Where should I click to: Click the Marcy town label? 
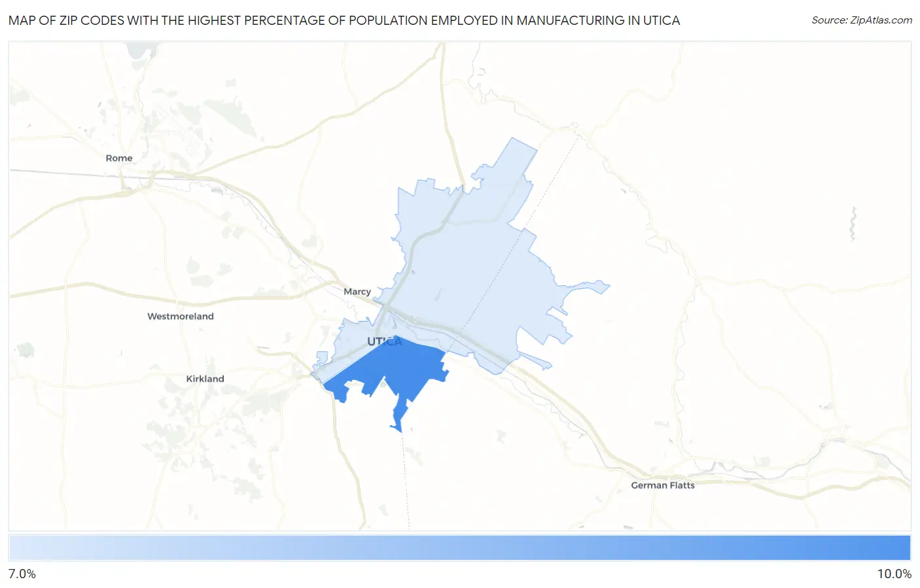pos(357,292)
